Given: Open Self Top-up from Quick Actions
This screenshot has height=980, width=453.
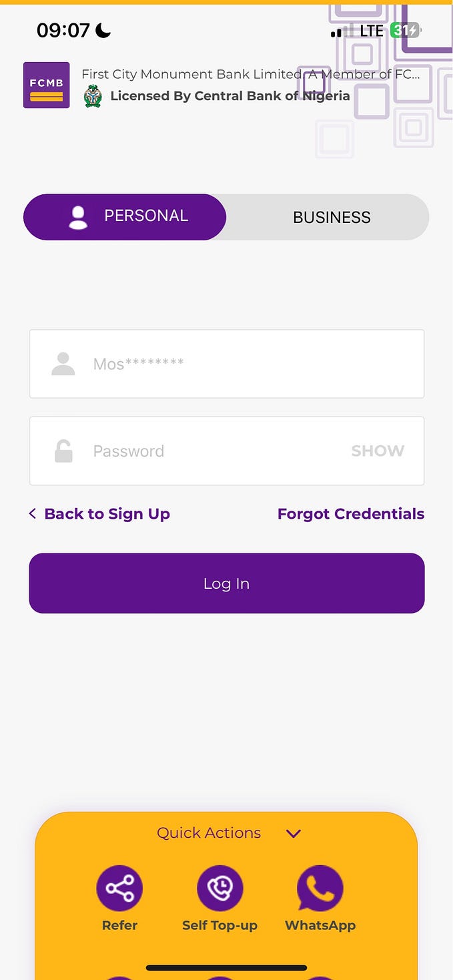Looking at the screenshot, I should (220, 888).
